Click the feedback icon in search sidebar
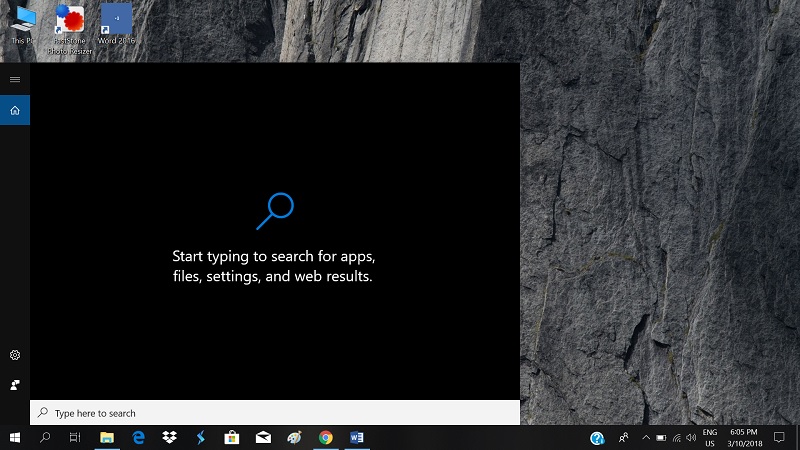 (15, 385)
